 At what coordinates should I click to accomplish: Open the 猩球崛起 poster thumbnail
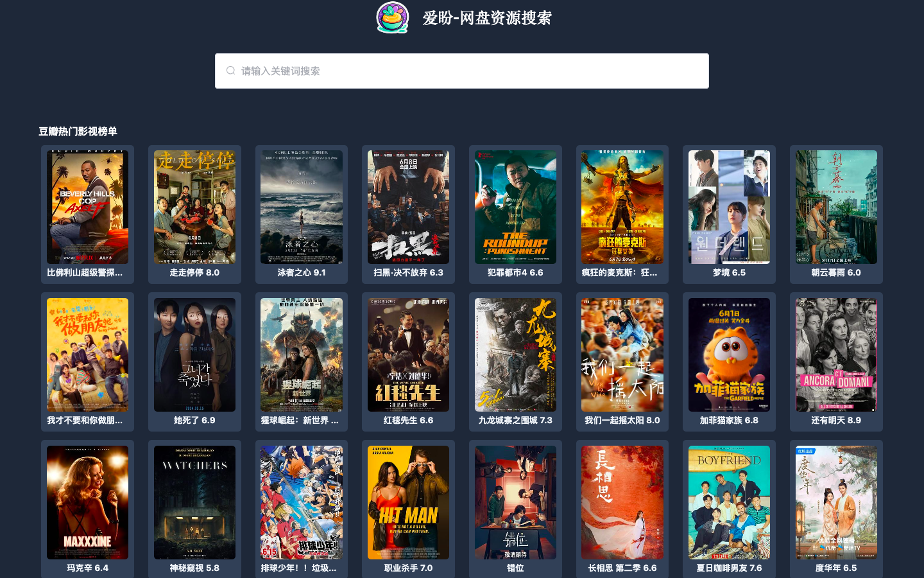pyautogui.click(x=302, y=355)
